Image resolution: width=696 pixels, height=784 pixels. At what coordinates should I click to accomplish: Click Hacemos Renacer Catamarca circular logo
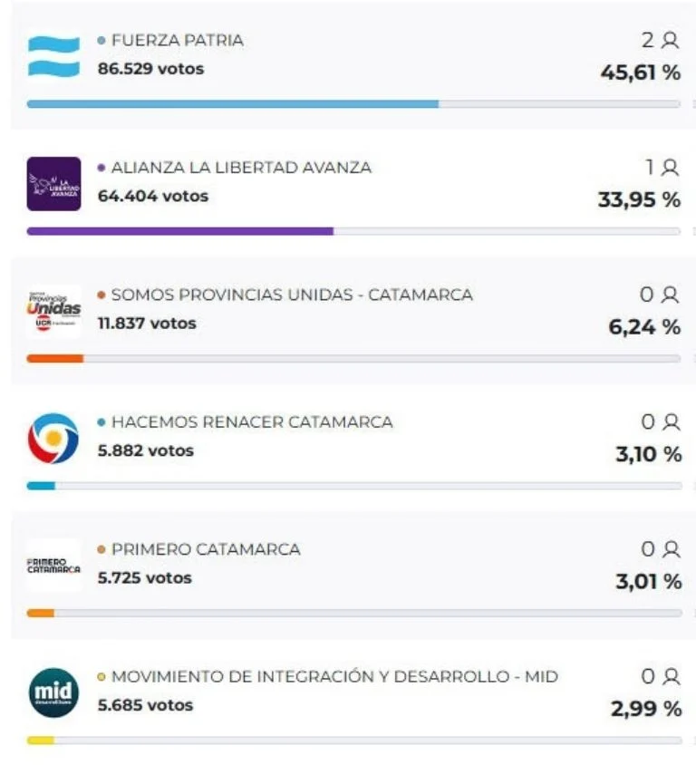pos(53,438)
